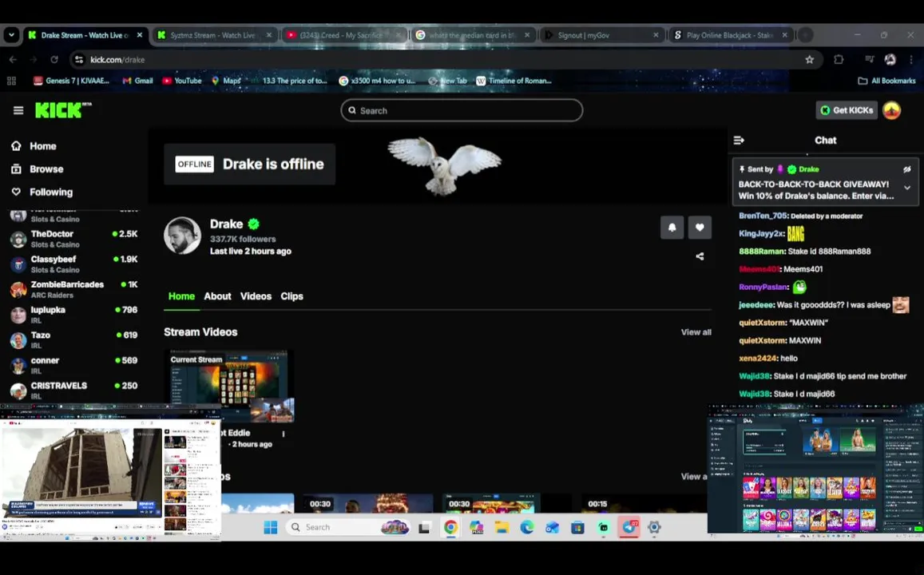Click View all for Stream Videos
The width and height of the screenshot is (924, 575).
coord(696,332)
